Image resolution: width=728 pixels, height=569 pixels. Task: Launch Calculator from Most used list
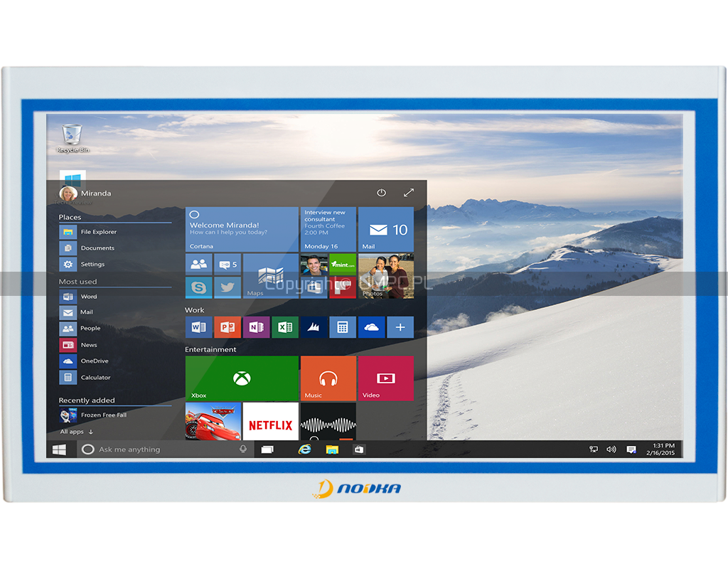85,377
